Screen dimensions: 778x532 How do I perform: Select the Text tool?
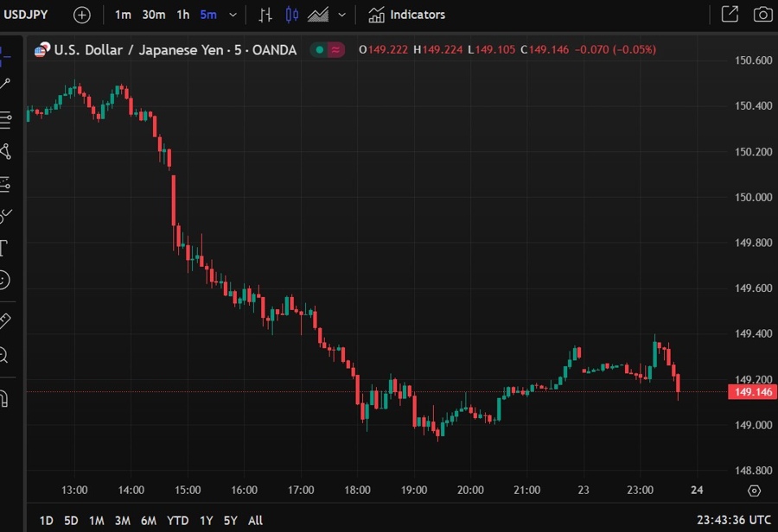pos(4,248)
